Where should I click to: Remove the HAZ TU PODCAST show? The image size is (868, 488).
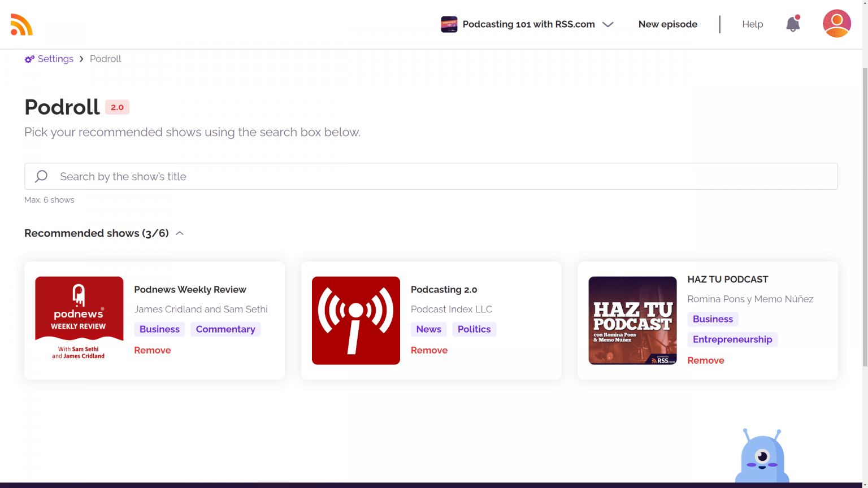pos(706,360)
